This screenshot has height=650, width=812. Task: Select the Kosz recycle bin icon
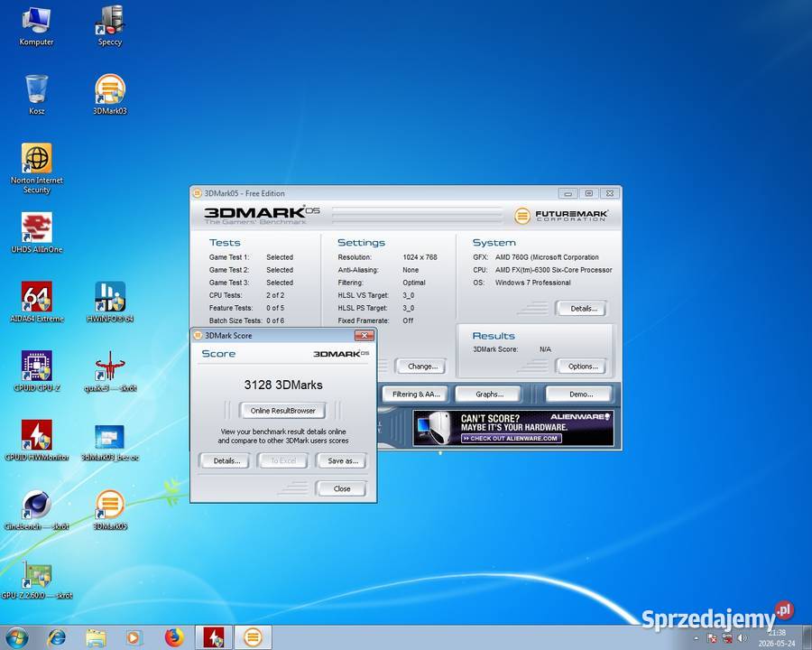click(x=36, y=95)
